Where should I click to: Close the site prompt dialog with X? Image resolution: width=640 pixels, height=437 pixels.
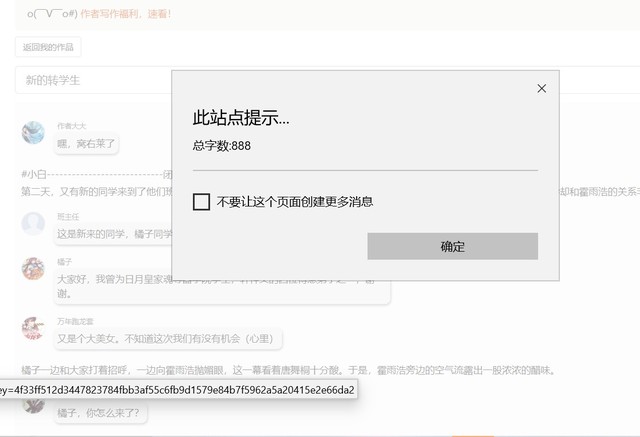click(x=542, y=88)
